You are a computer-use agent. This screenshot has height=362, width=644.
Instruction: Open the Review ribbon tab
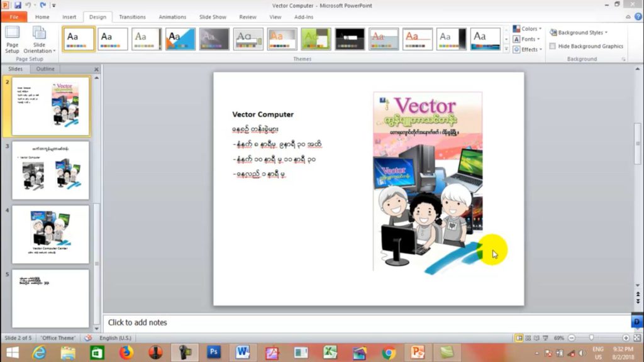point(248,17)
